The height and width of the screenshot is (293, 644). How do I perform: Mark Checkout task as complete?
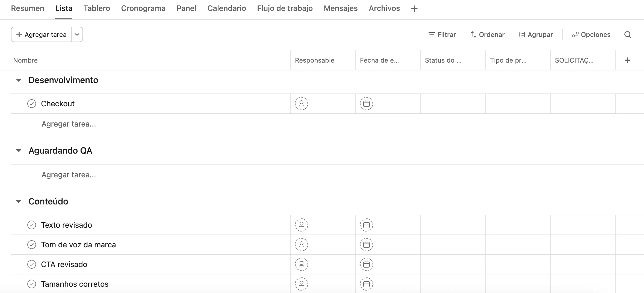(x=32, y=104)
